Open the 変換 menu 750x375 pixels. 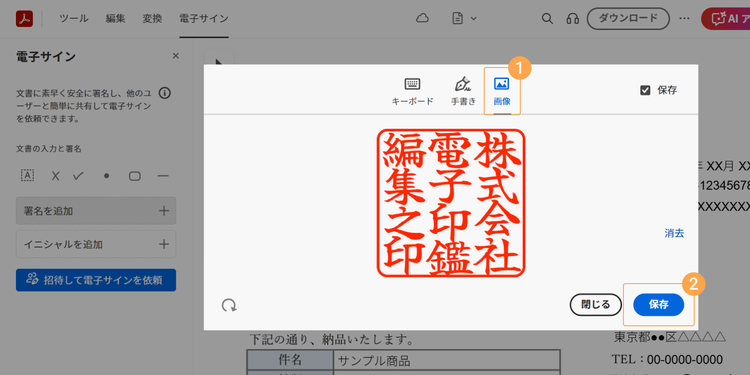152,19
